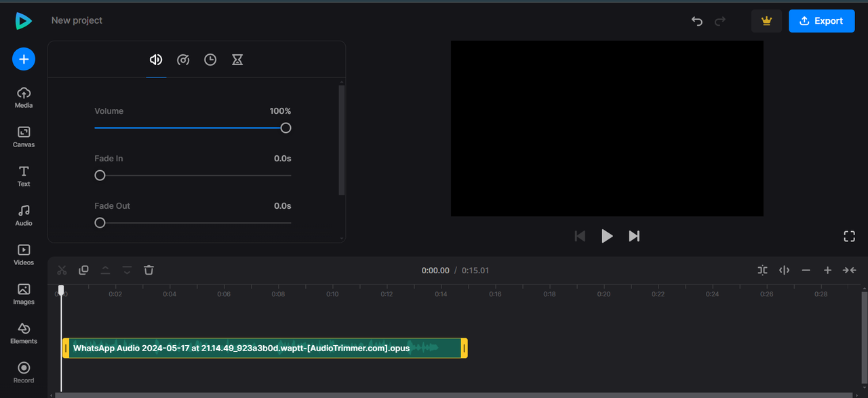Click the 0:20 ruler mark
868x398 pixels.
(604, 294)
